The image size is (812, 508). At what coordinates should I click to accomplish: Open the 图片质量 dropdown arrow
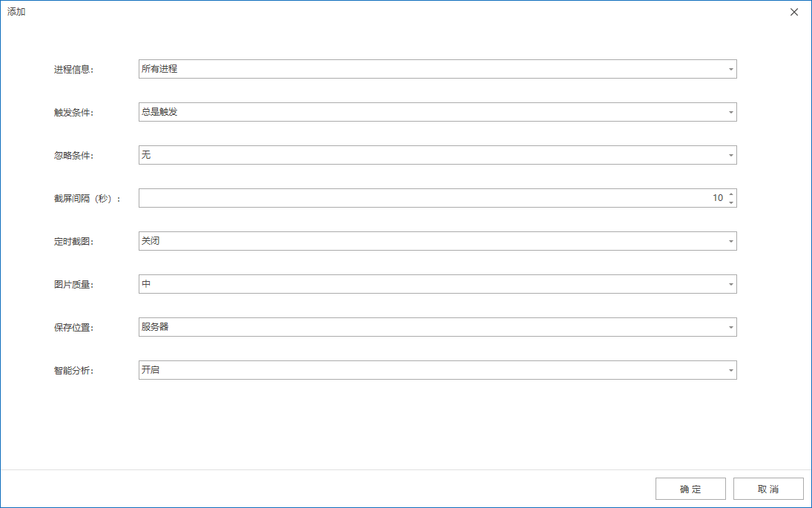click(730, 285)
